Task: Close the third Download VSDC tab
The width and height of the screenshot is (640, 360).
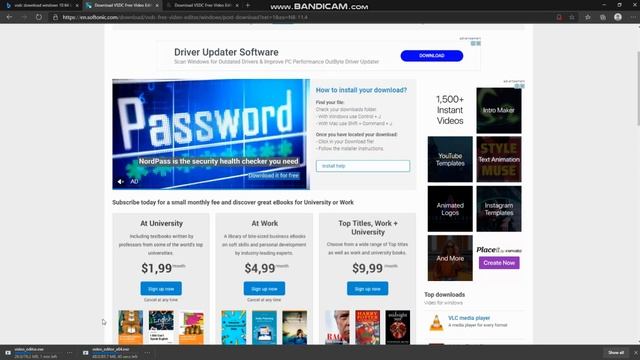Action: pyautogui.click(x=237, y=6)
